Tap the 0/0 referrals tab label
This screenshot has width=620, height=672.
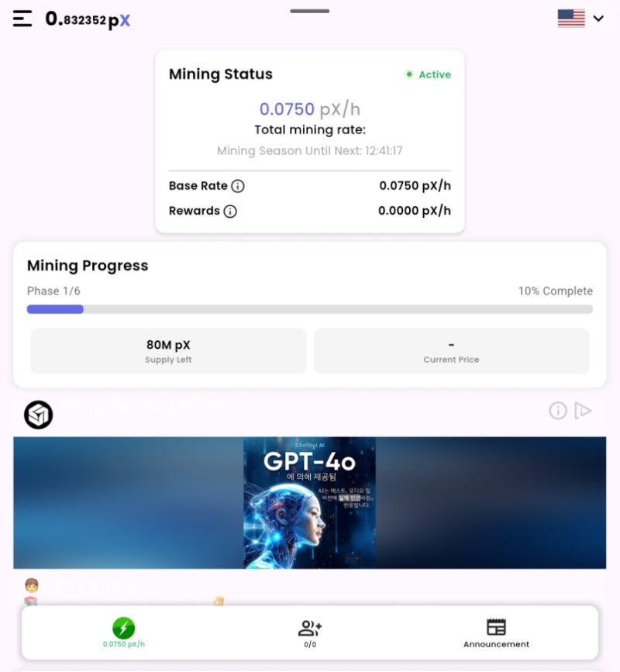(310, 645)
